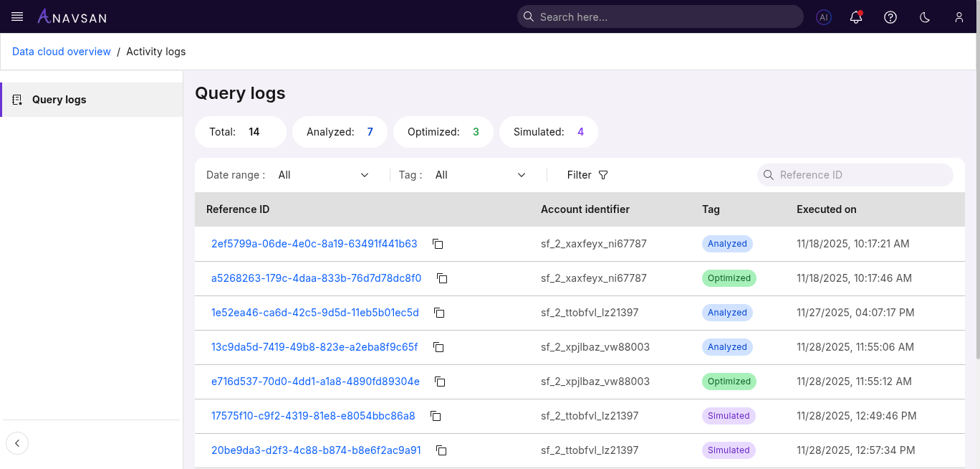Collapse the left sidebar with the chevron
The height and width of the screenshot is (469, 980).
17,443
